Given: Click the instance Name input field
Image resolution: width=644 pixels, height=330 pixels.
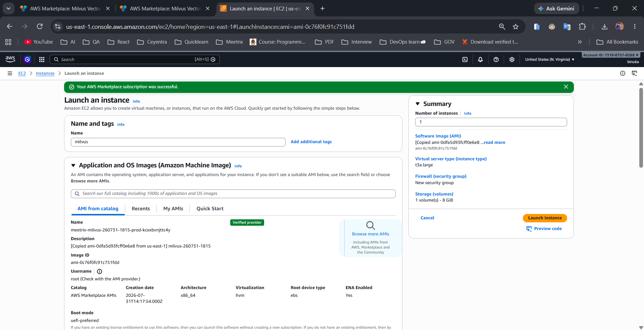Looking at the screenshot, I should click(178, 142).
